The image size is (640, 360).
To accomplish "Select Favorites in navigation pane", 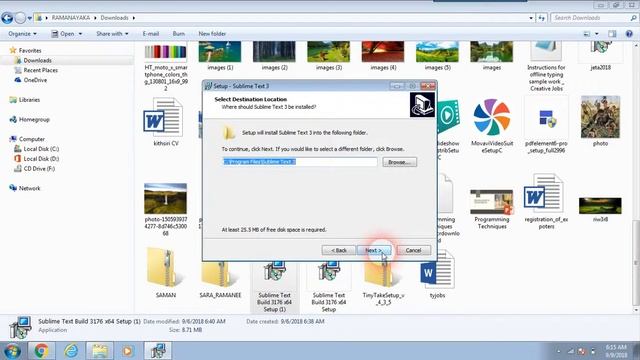I will tap(30, 51).
